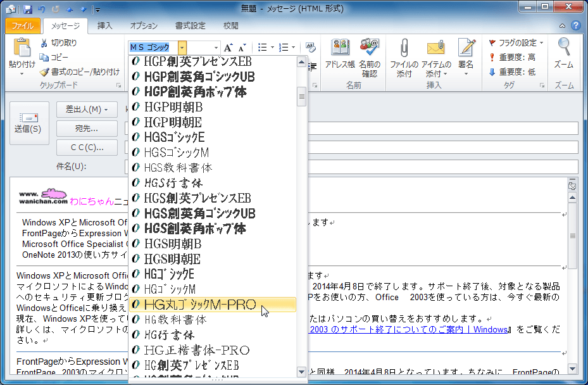
Task: Open the bullet list style arrow
Action: [x=272, y=47]
